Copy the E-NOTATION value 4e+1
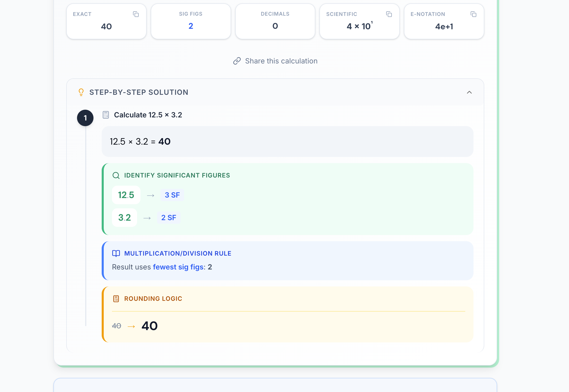The image size is (569, 392). pyautogui.click(x=473, y=14)
